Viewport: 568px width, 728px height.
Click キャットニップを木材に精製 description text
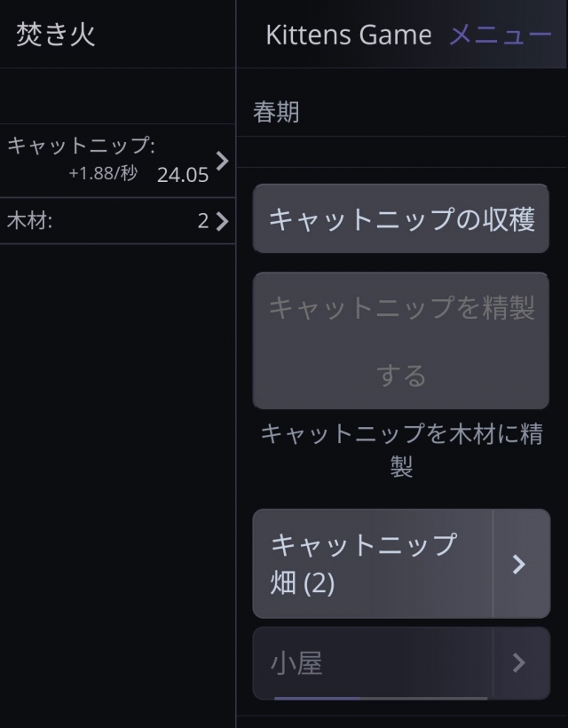pos(401,450)
